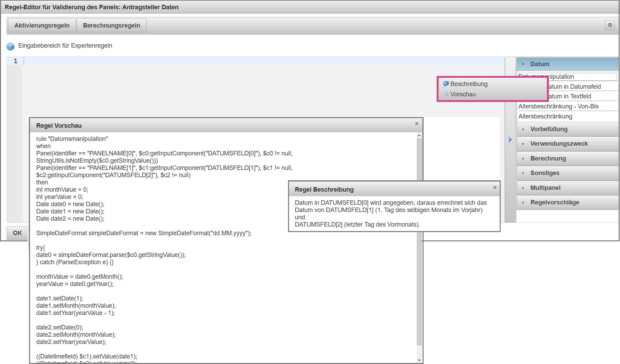The image size is (620, 364).
Task: Expand the Berechnung section
Action: click(x=548, y=159)
